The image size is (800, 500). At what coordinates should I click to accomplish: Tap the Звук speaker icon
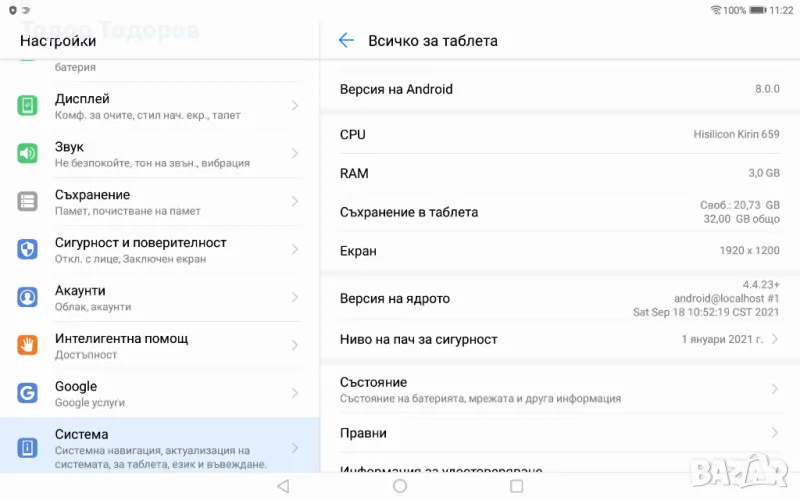coord(28,154)
